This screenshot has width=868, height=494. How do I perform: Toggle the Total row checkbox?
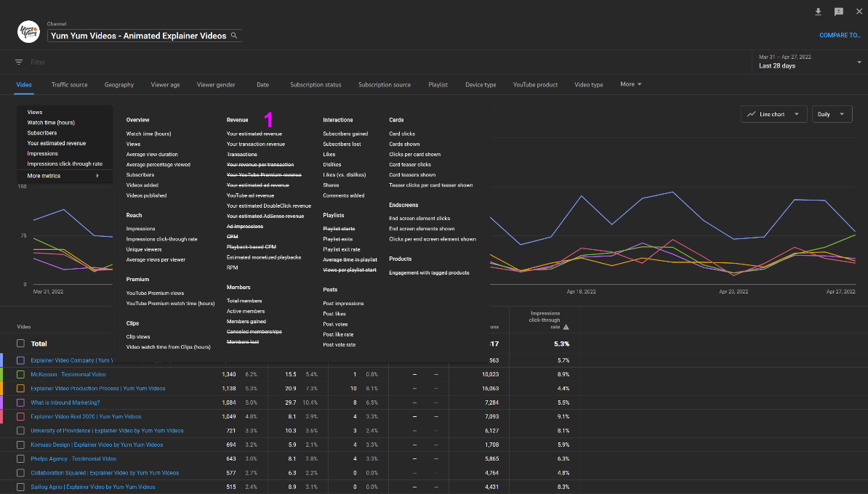coord(21,344)
